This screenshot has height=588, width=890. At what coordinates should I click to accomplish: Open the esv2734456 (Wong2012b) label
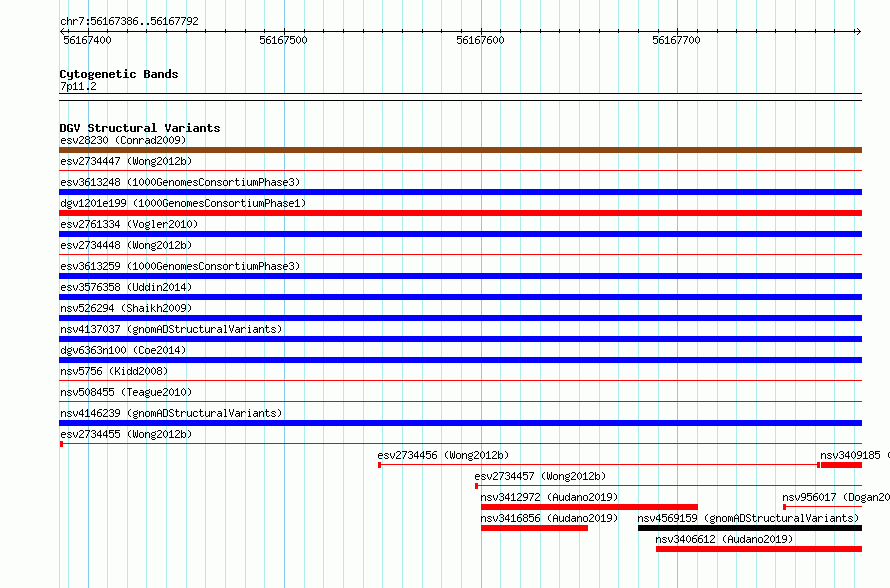(443, 455)
